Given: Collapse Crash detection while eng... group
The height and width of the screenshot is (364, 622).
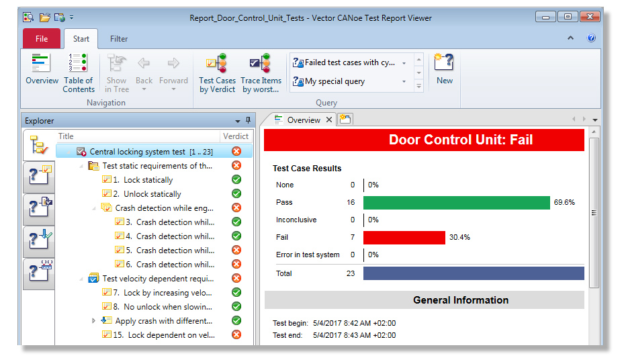Looking at the screenshot, I should 94,208.
